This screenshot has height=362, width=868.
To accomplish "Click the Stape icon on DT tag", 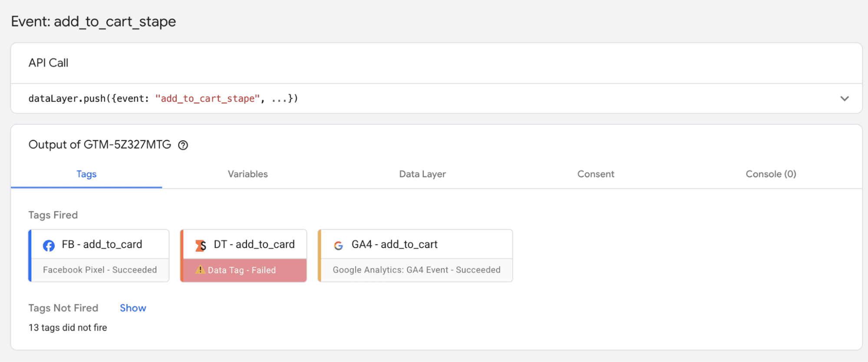I will point(201,246).
